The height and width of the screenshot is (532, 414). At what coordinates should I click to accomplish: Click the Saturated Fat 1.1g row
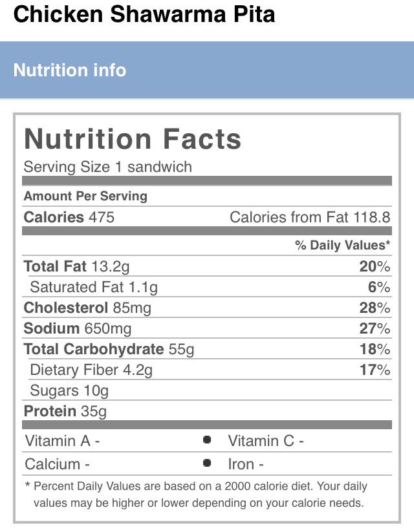click(207, 287)
